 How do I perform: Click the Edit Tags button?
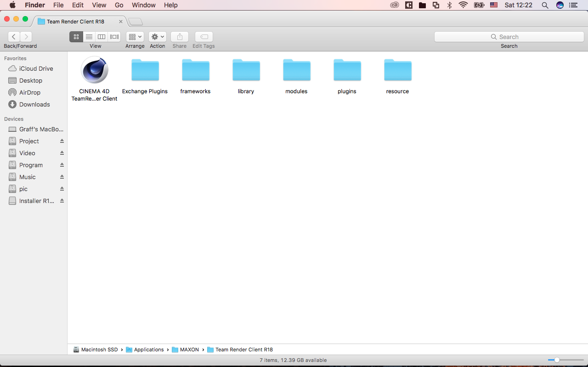point(204,37)
